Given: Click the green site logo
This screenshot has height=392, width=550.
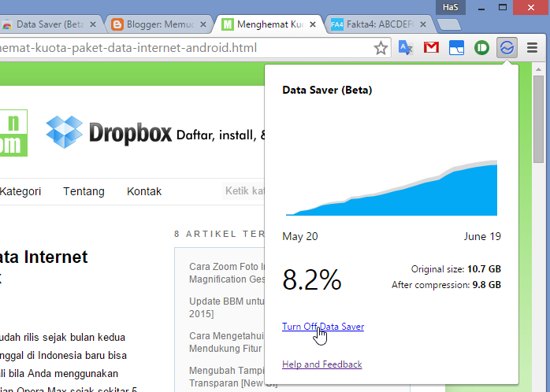Looking at the screenshot, I should pyautogui.click(x=13, y=133).
